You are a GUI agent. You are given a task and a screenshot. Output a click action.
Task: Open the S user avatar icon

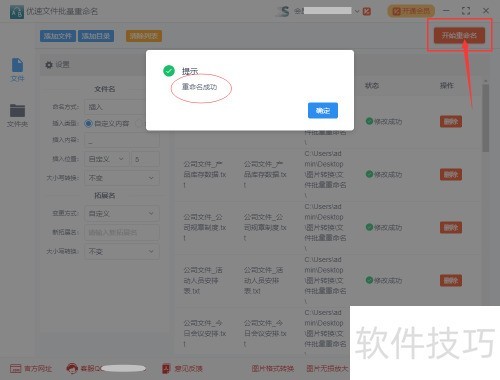coord(284,11)
